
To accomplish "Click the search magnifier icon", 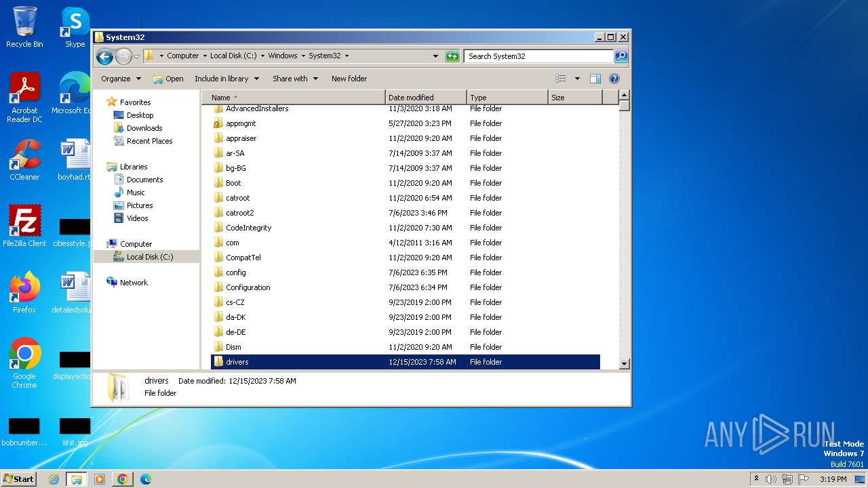I will [620, 56].
